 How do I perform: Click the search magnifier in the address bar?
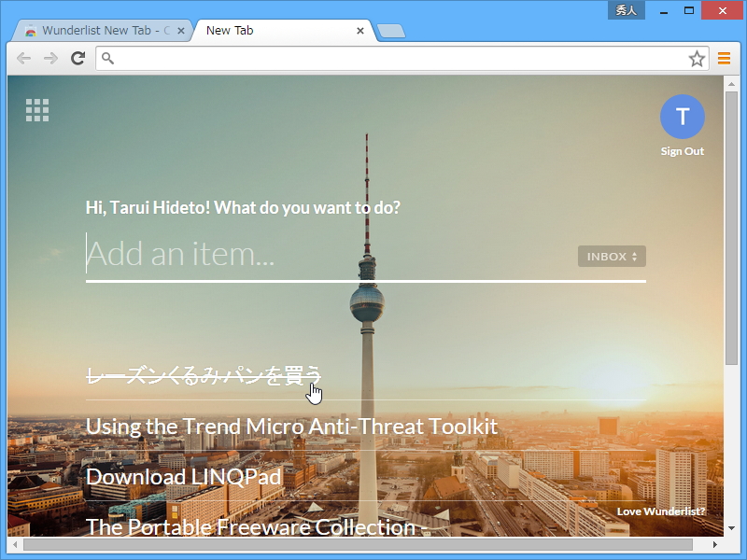pyautogui.click(x=107, y=58)
